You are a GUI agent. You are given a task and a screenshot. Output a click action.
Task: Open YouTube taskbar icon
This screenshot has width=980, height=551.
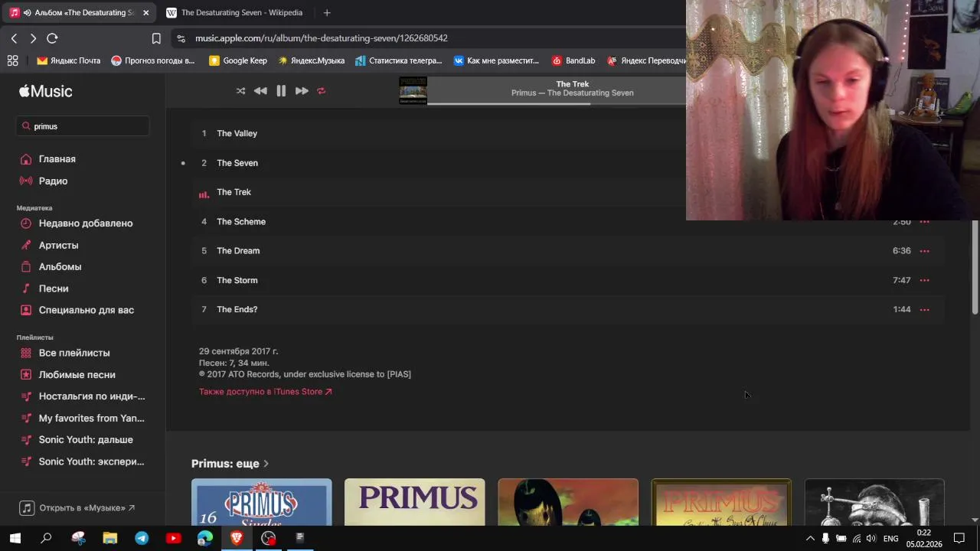coord(173,538)
